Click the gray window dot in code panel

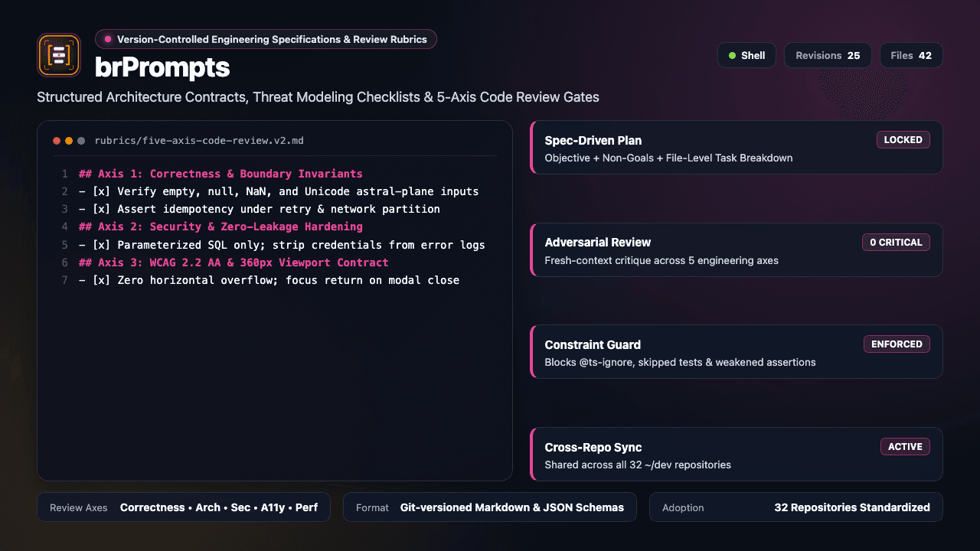click(x=81, y=141)
